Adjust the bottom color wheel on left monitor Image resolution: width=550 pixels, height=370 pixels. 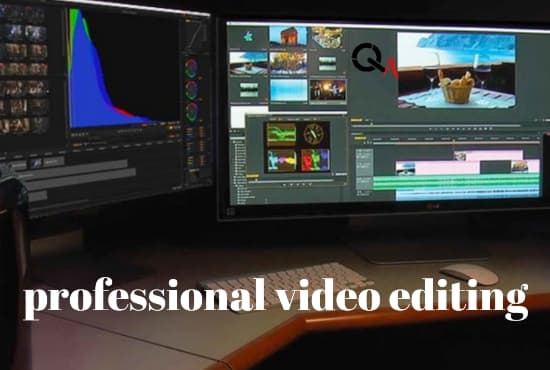[192, 112]
